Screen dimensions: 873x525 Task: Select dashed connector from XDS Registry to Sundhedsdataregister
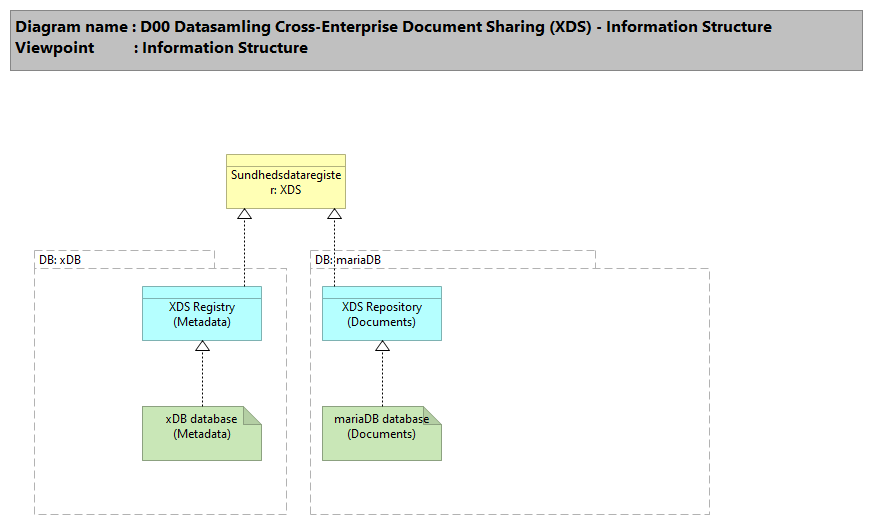tap(244, 250)
